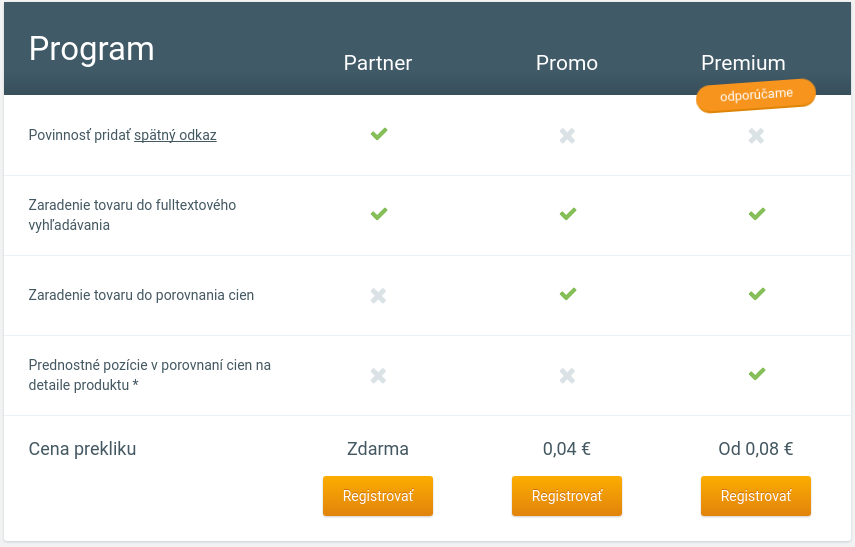855x547 pixels.
Task: Click Promo cross for prednostné pozície row
Action: point(567,375)
